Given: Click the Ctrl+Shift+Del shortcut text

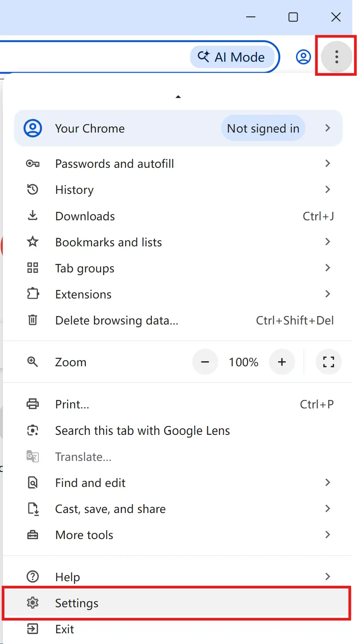Looking at the screenshot, I should tap(295, 320).
